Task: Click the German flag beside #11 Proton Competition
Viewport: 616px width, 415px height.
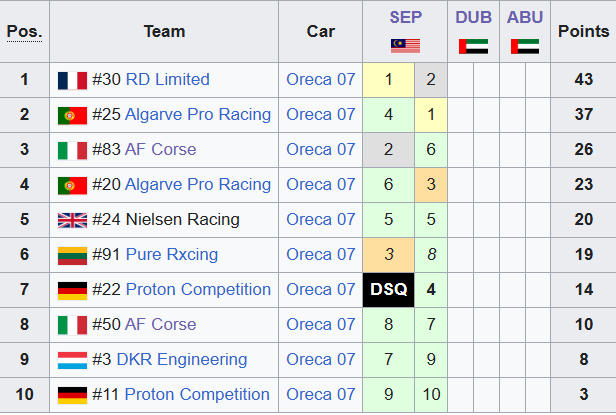Action: [72, 395]
